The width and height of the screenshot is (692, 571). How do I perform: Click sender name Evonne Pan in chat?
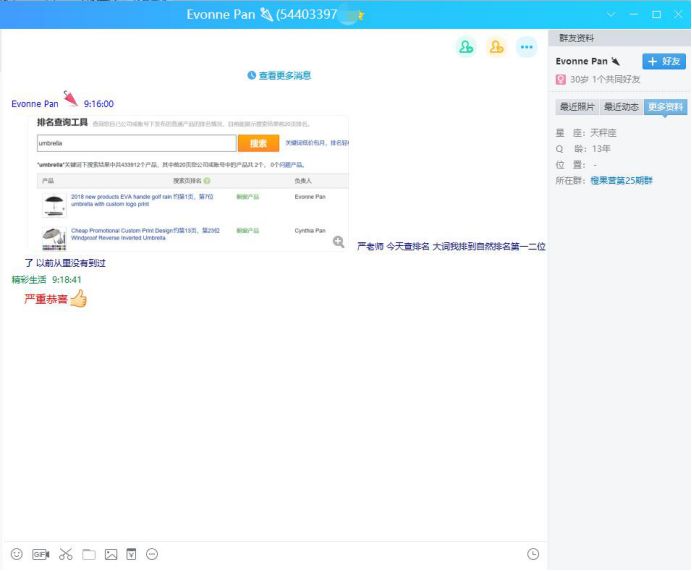tap(35, 104)
